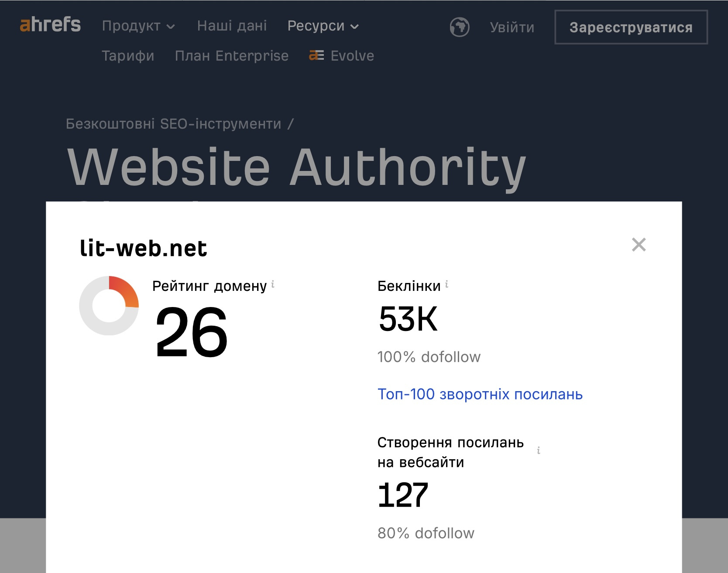Image resolution: width=728 pixels, height=573 pixels.
Task: Click info icon next to Рейтинг домену
Action: coord(273,284)
